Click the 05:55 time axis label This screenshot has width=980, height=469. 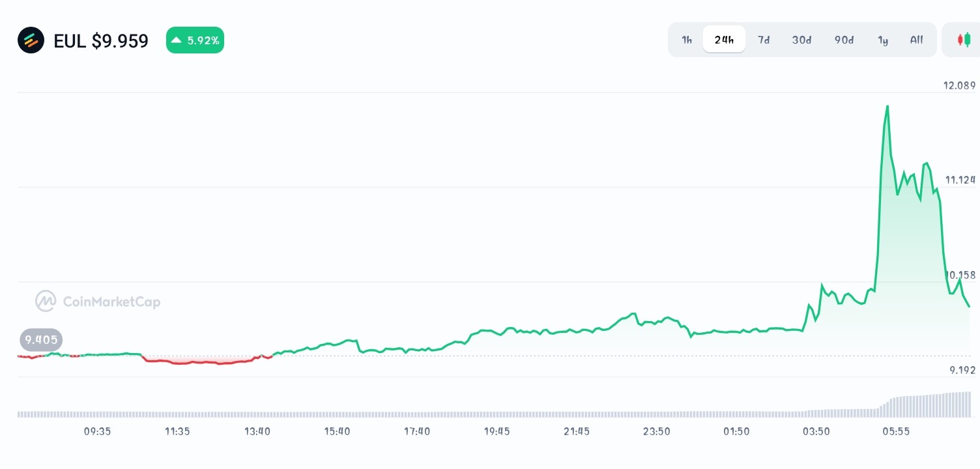[896, 431]
